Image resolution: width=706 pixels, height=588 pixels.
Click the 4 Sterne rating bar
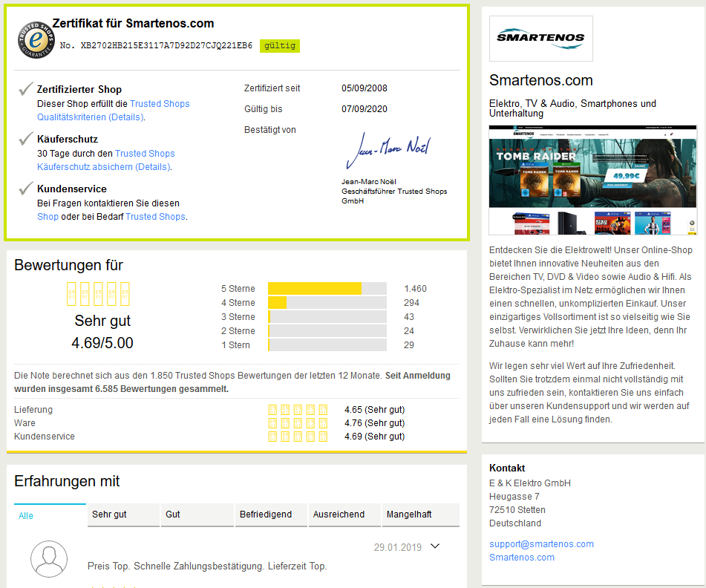(327, 303)
